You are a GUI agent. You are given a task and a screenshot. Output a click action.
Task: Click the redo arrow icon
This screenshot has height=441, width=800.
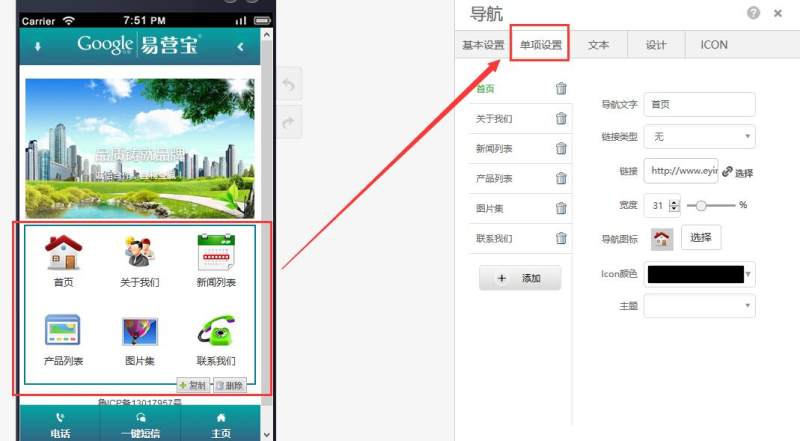click(x=289, y=122)
